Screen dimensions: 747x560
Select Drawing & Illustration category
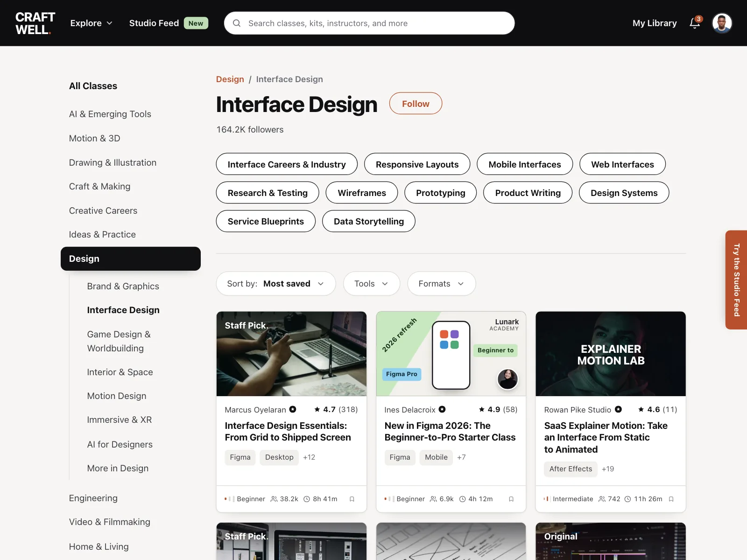[x=113, y=162]
